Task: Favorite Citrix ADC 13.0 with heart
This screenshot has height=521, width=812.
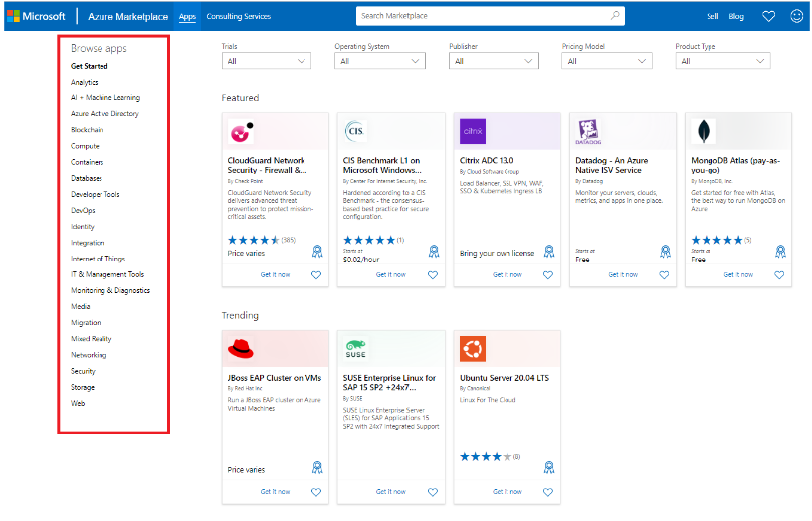Action: [x=548, y=275]
